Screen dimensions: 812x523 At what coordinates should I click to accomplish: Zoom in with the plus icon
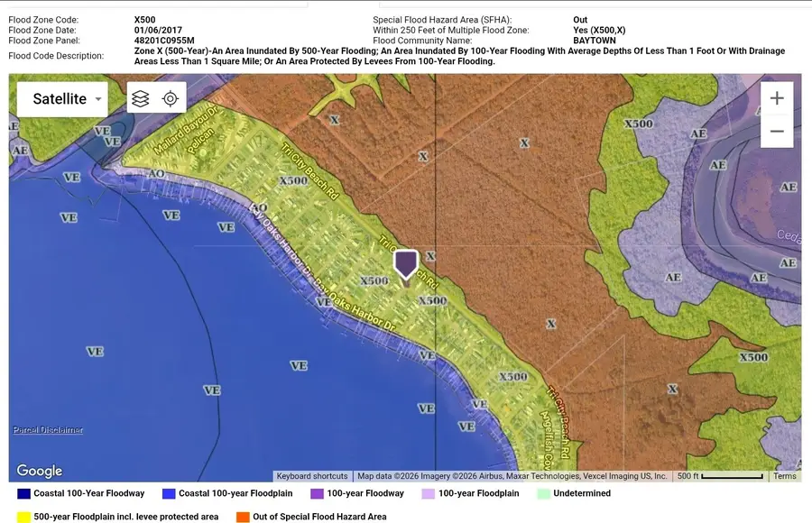click(777, 97)
